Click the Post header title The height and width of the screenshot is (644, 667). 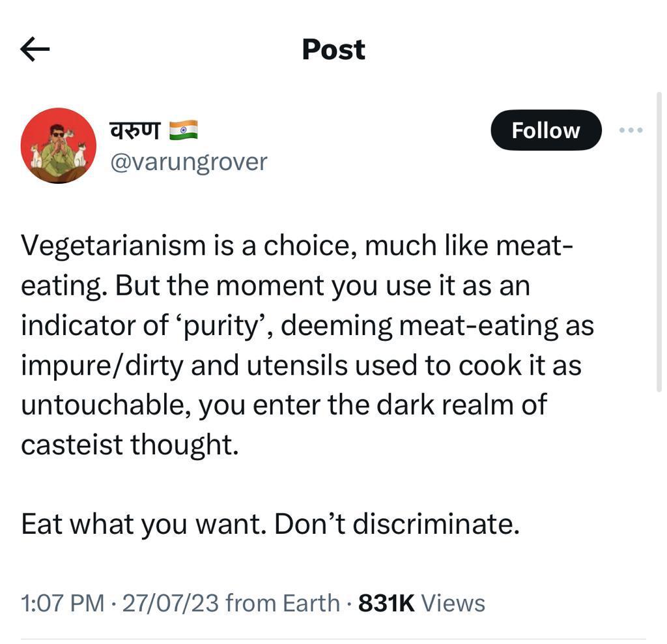333,50
